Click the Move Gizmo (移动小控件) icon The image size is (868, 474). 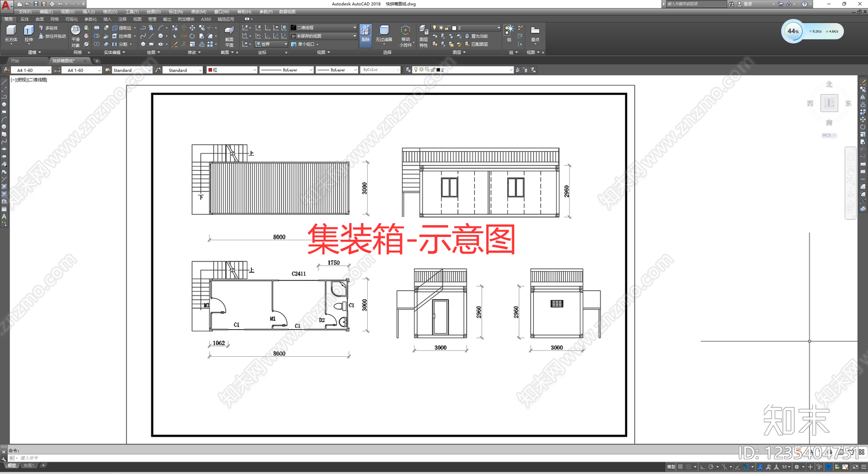click(405, 36)
